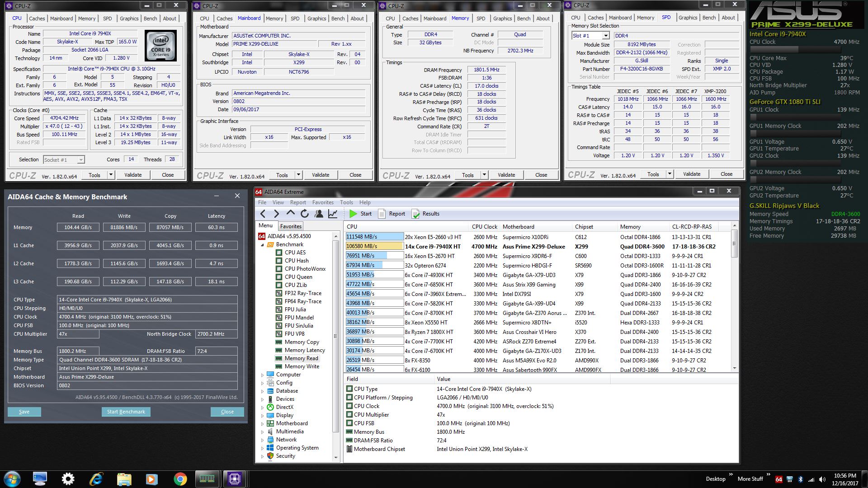Open Slot #1 dropdown in SPD window
The height and width of the screenshot is (488, 868).
(605, 36)
